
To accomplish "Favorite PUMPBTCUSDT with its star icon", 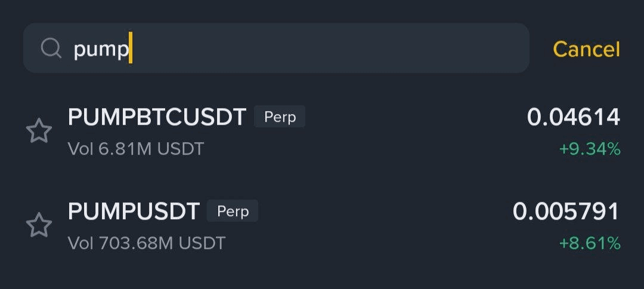I will click(x=39, y=131).
